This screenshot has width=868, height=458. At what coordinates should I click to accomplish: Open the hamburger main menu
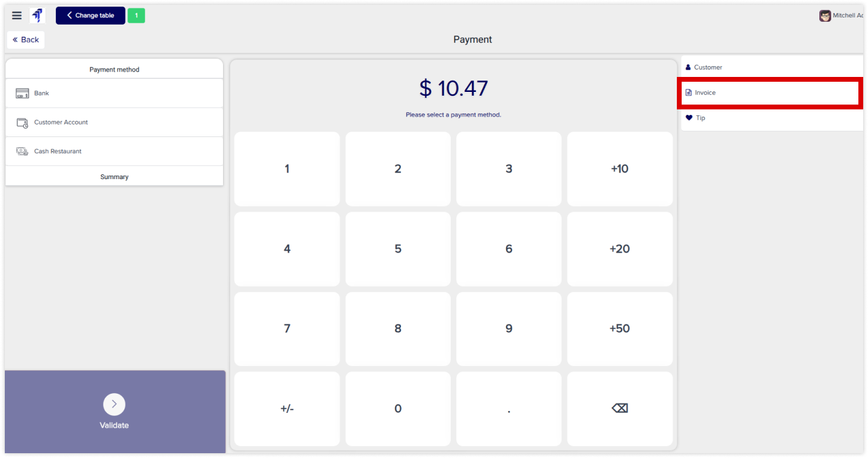[17, 16]
